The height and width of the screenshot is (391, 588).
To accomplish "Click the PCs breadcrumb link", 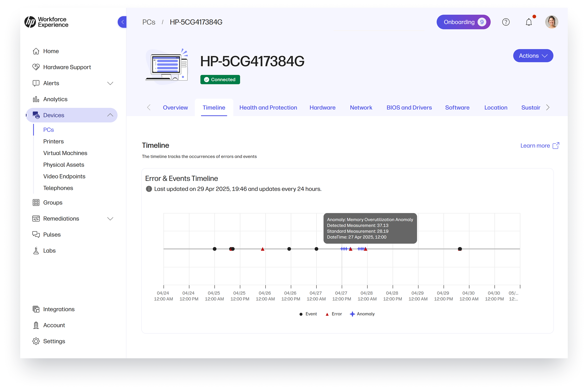I will (149, 22).
